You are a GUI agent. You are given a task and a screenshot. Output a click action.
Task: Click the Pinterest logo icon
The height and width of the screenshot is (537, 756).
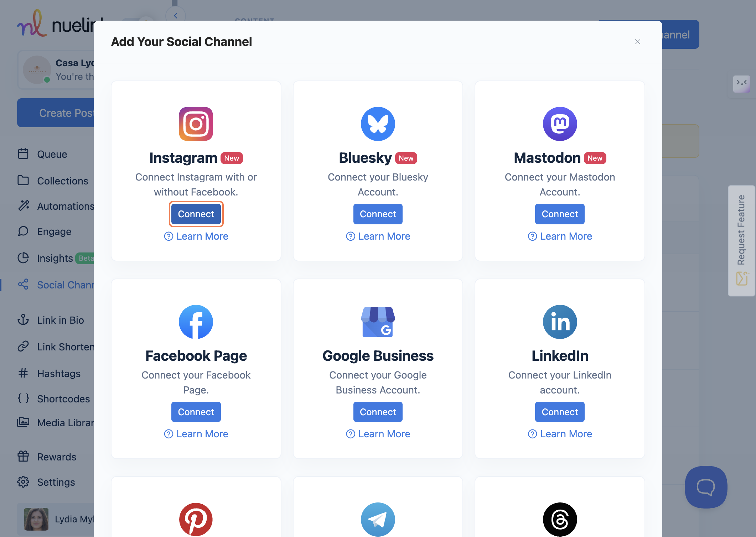click(x=196, y=520)
